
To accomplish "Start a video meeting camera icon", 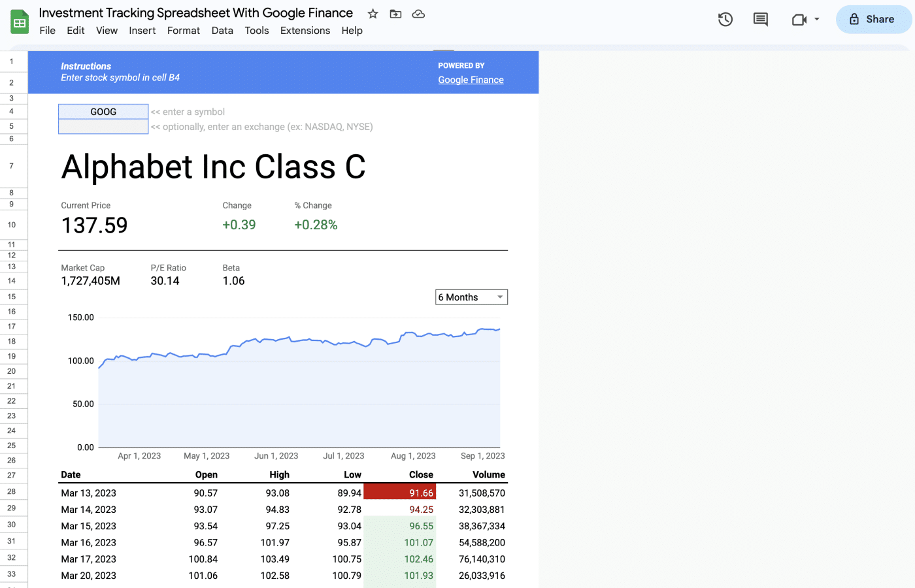I will tap(799, 20).
